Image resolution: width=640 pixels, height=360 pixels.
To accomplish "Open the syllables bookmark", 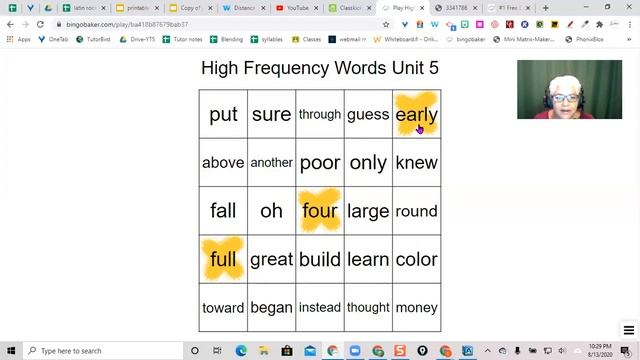I will [267, 39].
